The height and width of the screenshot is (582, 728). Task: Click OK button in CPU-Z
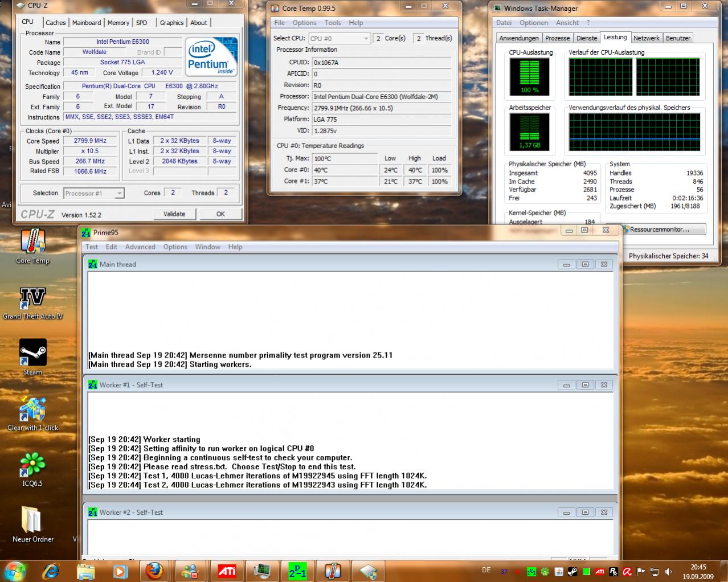[220, 214]
